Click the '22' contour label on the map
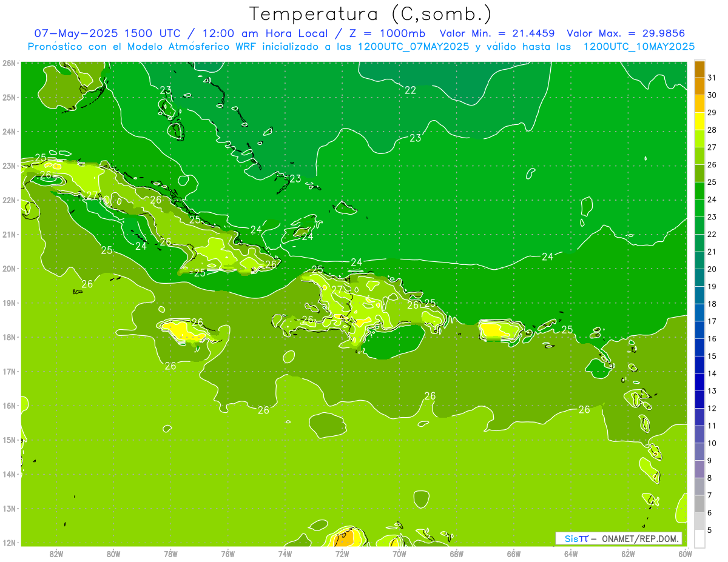Viewport: 728px width, 562px height. (411, 90)
